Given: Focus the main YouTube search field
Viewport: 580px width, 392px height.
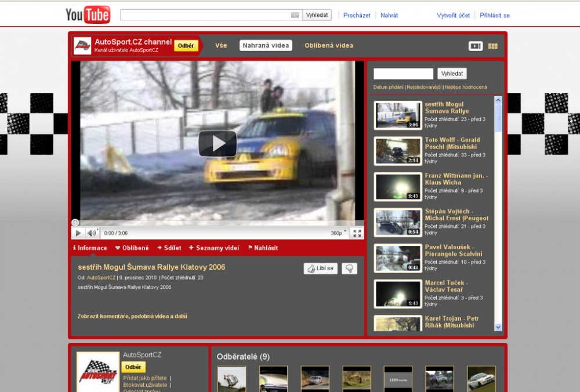Looking at the screenshot, I should [x=206, y=15].
